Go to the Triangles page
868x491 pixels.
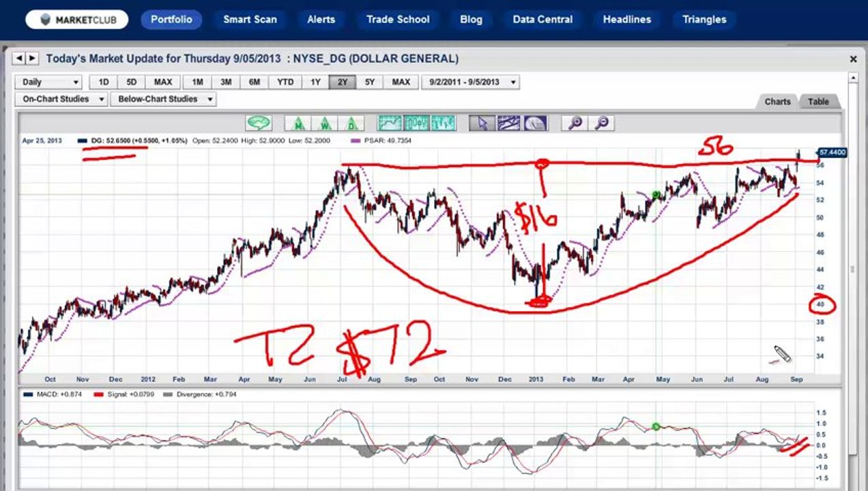(704, 19)
